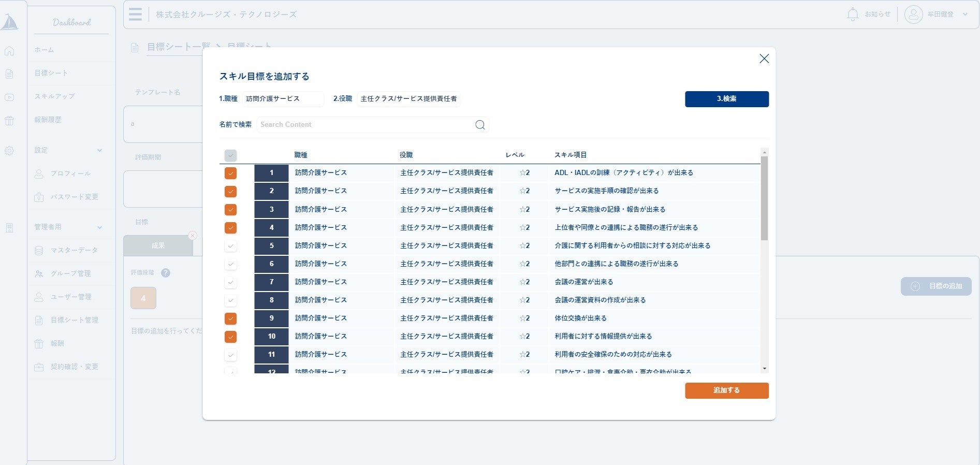The height and width of the screenshot is (465, 980).
Task: Click the プロフィール person icon
Action: tap(39, 174)
